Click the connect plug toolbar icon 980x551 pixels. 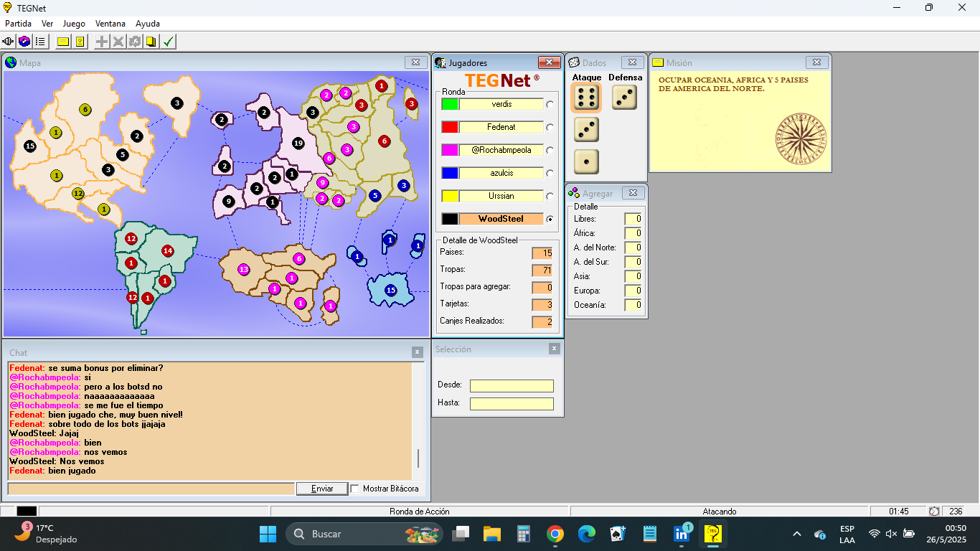(9, 42)
